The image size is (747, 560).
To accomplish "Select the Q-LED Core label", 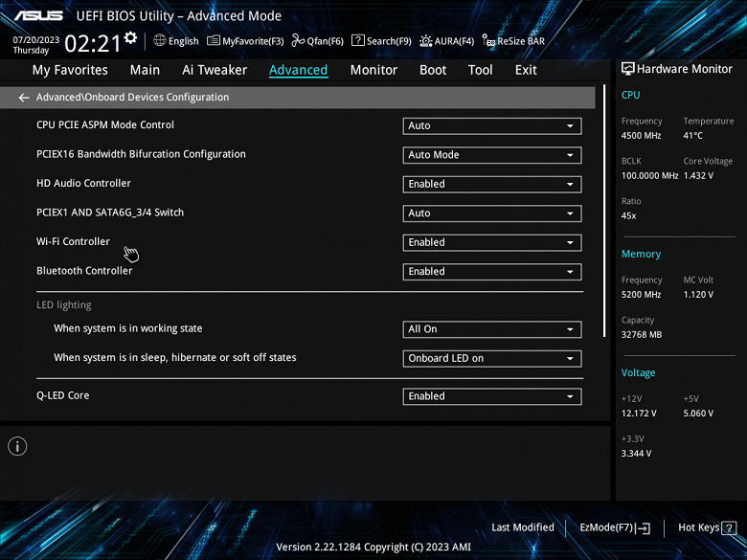I will click(x=63, y=395).
